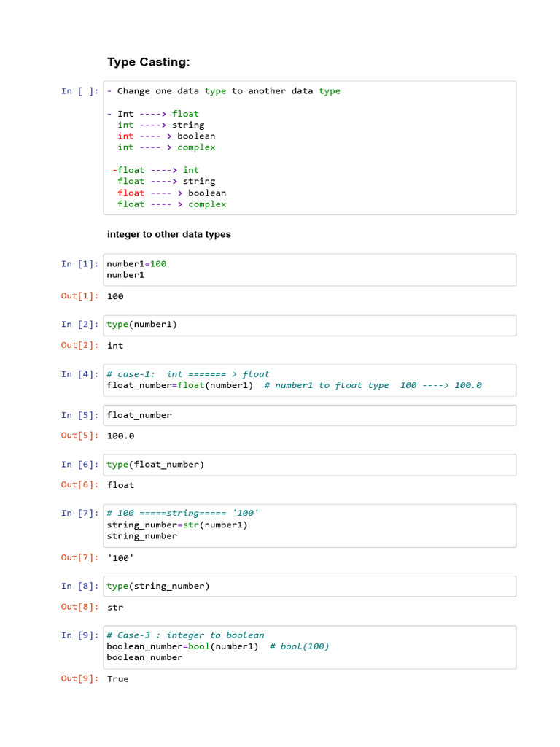Click the code cell with 'type(number1)'
The image size is (560, 747).
click(x=309, y=325)
